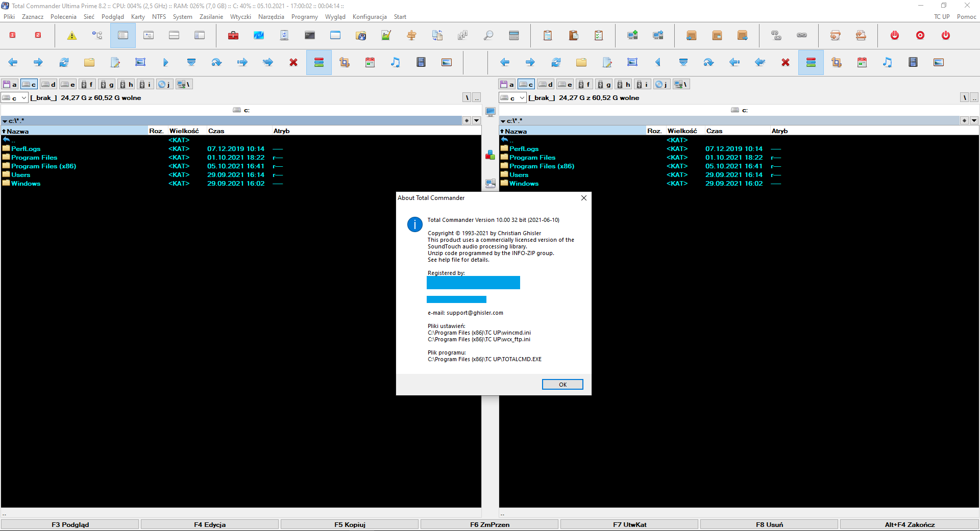Screen dimensions: 980x531
Task: Toggle the horizontal split panels button
Action: 174,35
